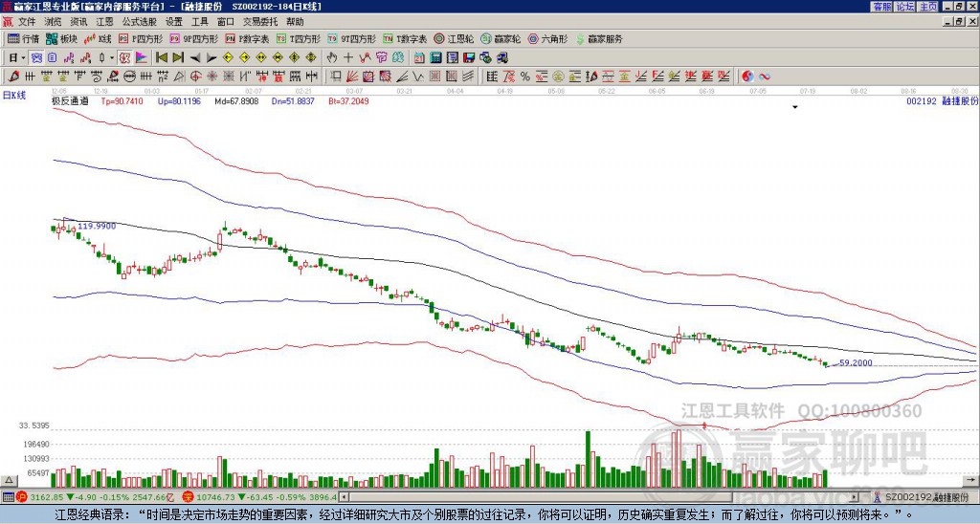This screenshot has height=524, width=980.
Task: Click the Tp=90.7410 indicator value
Action: click(122, 100)
